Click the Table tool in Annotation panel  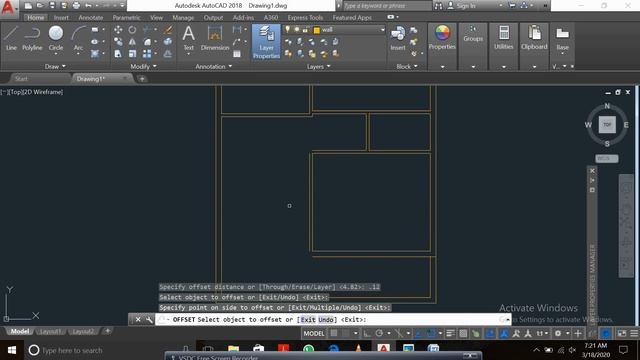pyautogui.click(x=237, y=53)
